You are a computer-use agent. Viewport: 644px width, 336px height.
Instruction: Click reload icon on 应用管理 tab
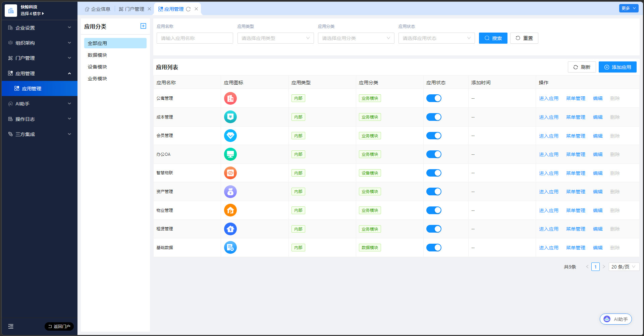[188, 9]
